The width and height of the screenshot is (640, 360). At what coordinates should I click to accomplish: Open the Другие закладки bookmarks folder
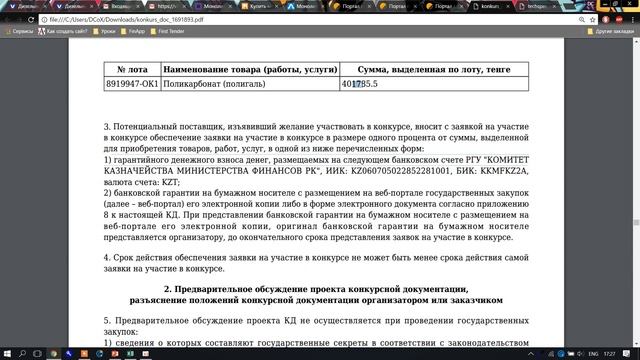point(611,31)
